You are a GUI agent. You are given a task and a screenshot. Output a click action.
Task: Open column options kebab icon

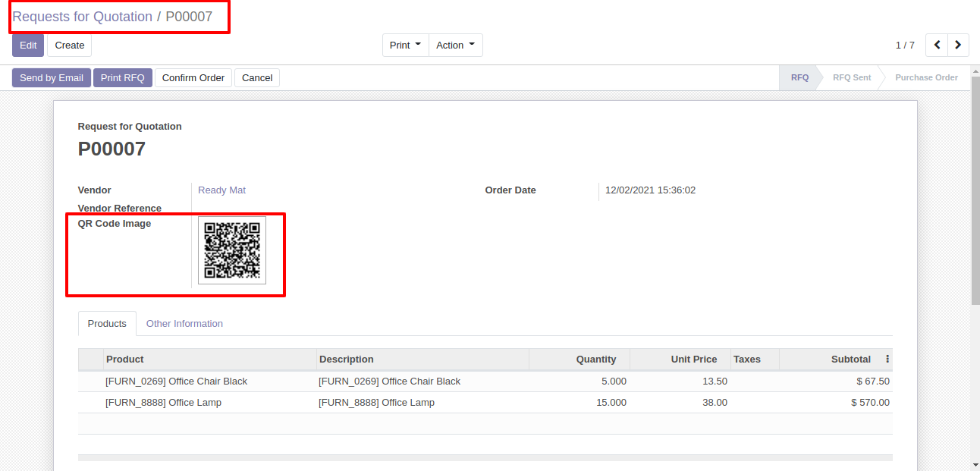pyautogui.click(x=887, y=360)
